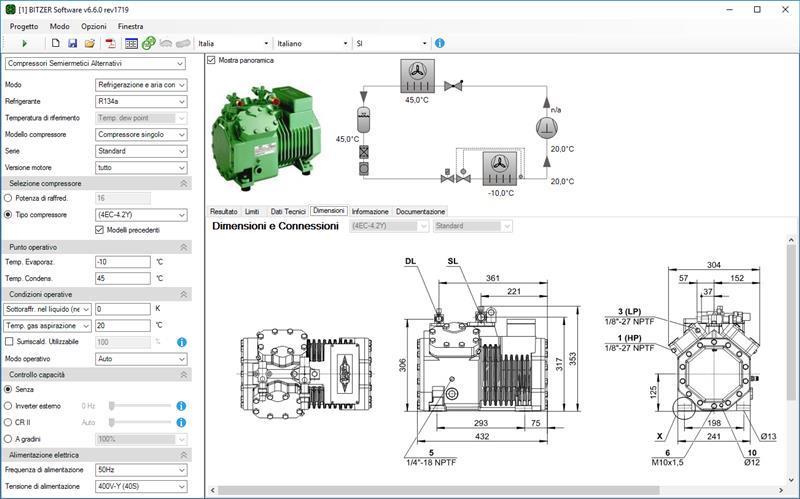The height and width of the screenshot is (499, 800).
Task: Click the green Calculate play icon
Action: click(x=24, y=44)
